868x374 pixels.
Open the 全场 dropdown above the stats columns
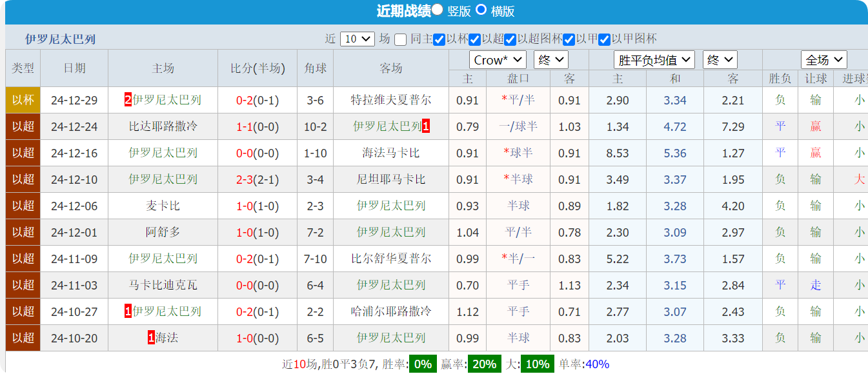click(x=824, y=59)
